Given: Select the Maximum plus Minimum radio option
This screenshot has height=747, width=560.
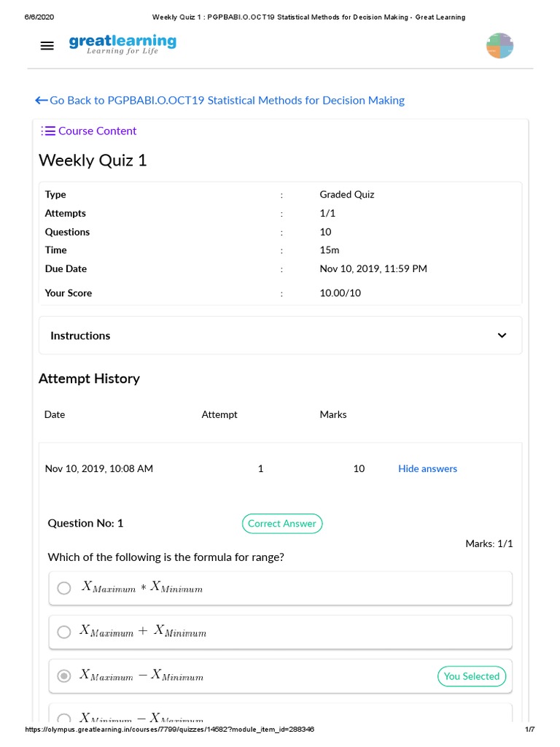Looking at the screenshot, I should [64, 632].
